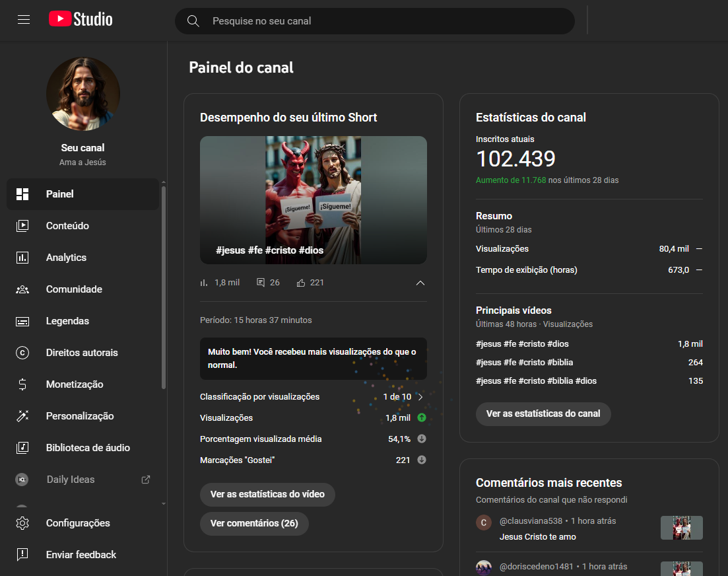Viewport: 728px width, 576px height.
Task: Click the comments icon next to 26
Action: point(261,283)
